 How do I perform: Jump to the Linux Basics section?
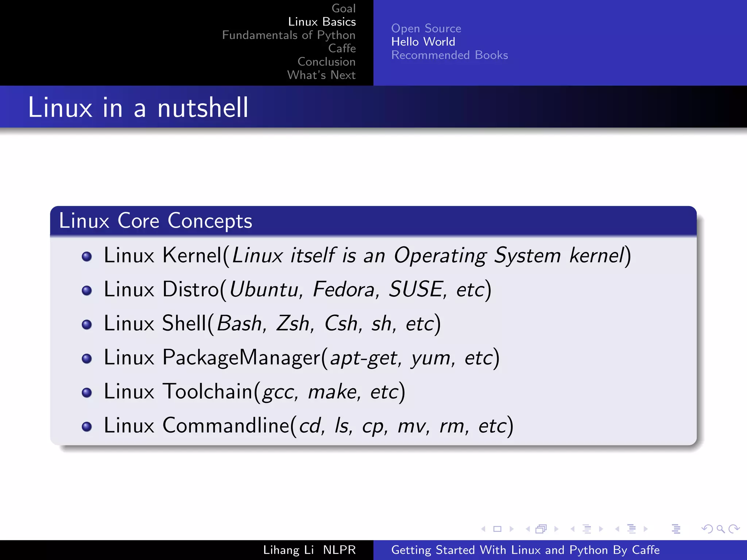click(322, 22)
